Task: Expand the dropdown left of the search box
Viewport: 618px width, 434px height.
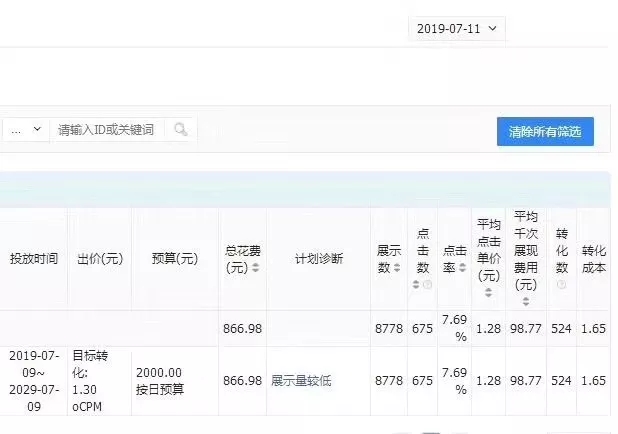Action: click(x=26, y=130)
